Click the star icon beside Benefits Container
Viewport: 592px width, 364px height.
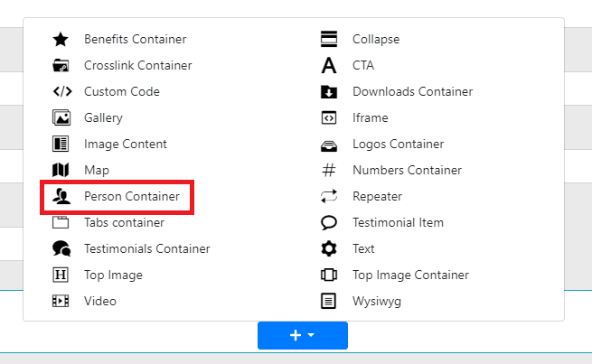61,40
